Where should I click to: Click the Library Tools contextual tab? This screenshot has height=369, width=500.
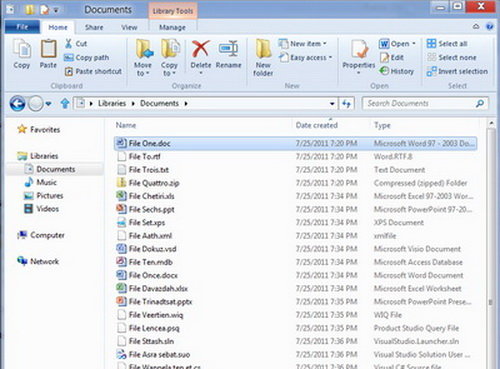[x=173, y=11]
